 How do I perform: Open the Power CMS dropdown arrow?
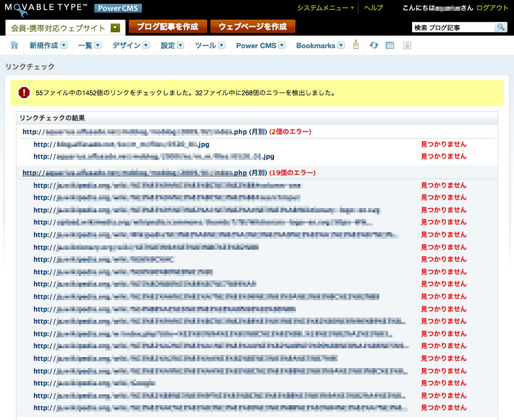click(282, 45)
